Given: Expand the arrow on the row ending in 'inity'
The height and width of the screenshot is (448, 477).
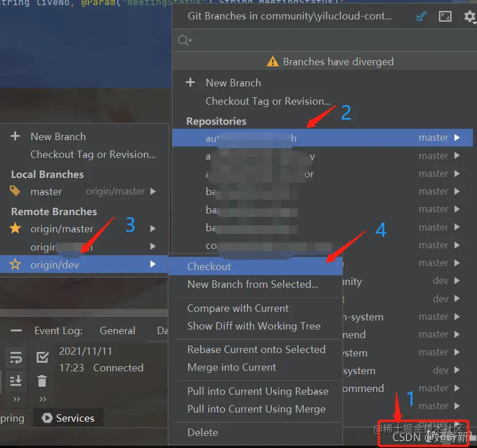Looking at the screenshot, I should [x=456, y=280].
